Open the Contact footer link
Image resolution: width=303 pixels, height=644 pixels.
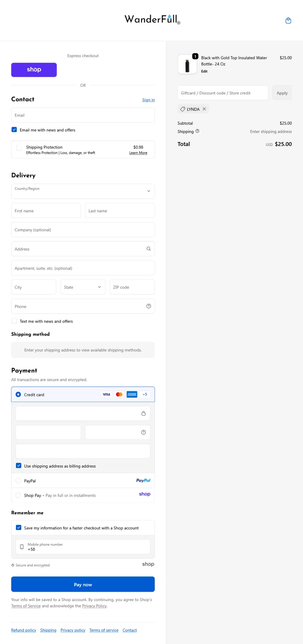(x=130, y=630)
